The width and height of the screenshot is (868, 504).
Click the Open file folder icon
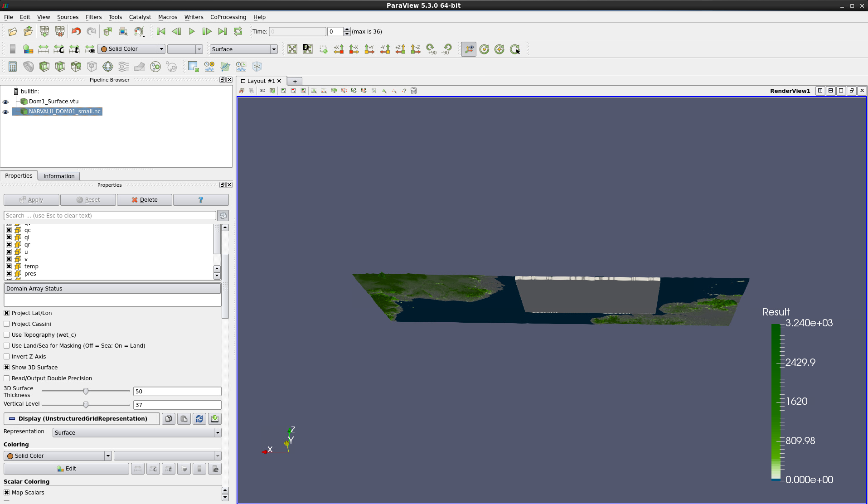point(13,32)
